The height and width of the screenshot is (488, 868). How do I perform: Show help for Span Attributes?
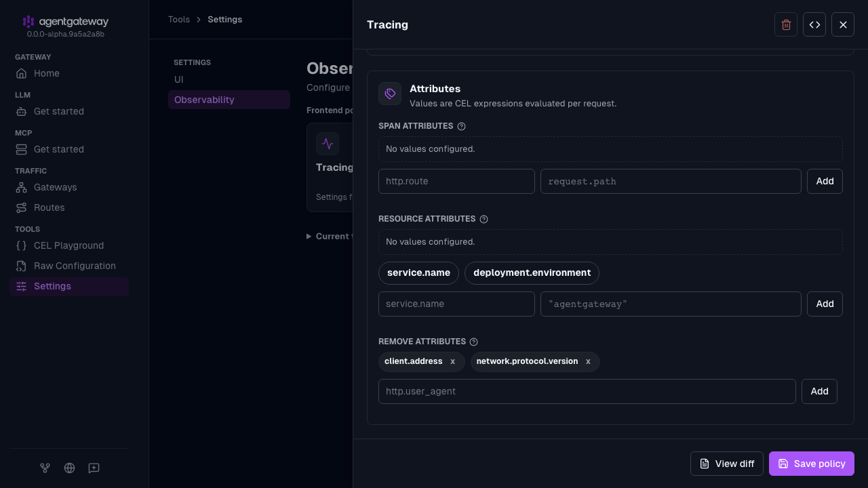[x=461, y=126]
